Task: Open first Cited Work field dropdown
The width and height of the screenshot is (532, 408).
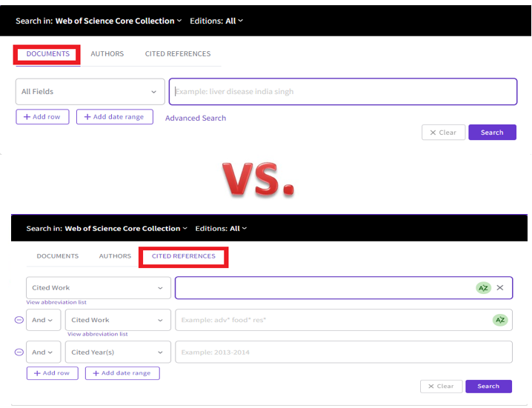Action: click(x=99, y=288)
